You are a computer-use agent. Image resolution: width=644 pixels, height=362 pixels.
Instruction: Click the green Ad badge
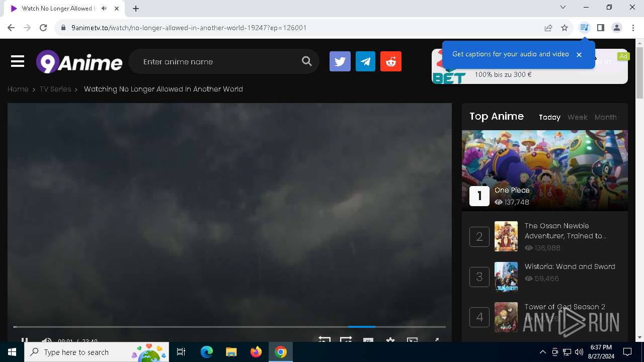pos(623,56)
